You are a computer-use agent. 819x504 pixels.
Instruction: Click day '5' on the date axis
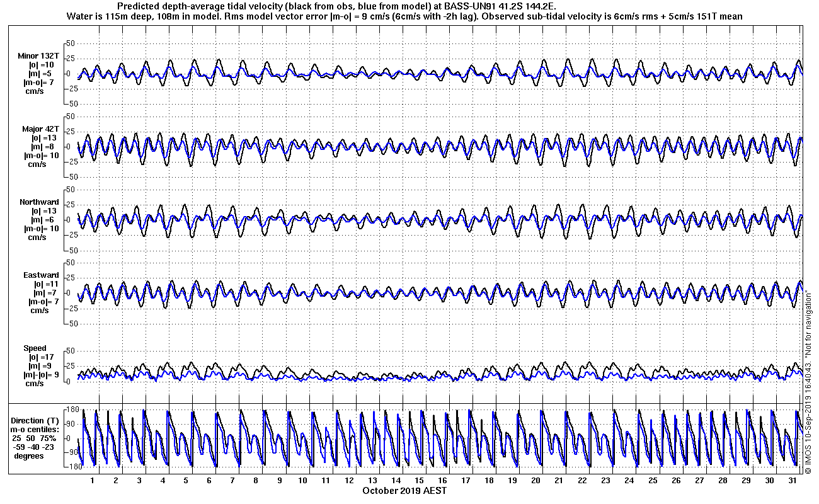(x=186, y=481)
